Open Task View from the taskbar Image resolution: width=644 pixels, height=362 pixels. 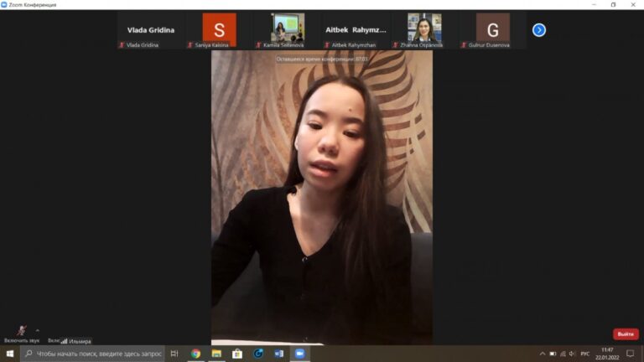point(174,354)
